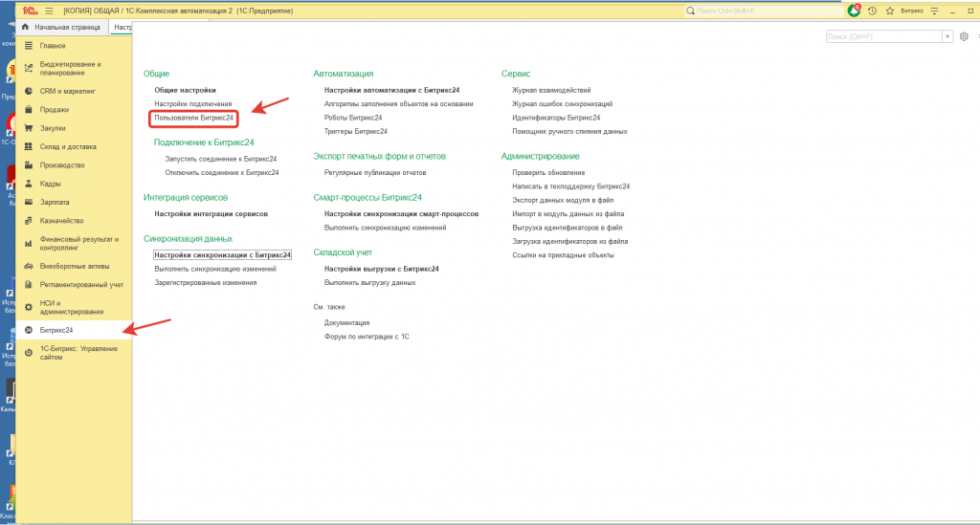The image size is (980, 525).
Task: Open Настройки интеграции сервисов
Action: 212,213
